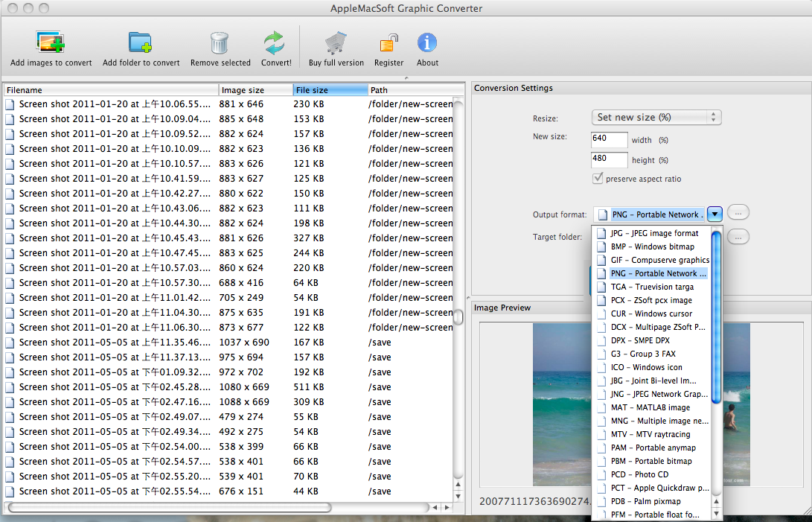Viewport: 812px width, 522px height.
Task: Click file list scroll down arrow
Action: click(458, 495)
